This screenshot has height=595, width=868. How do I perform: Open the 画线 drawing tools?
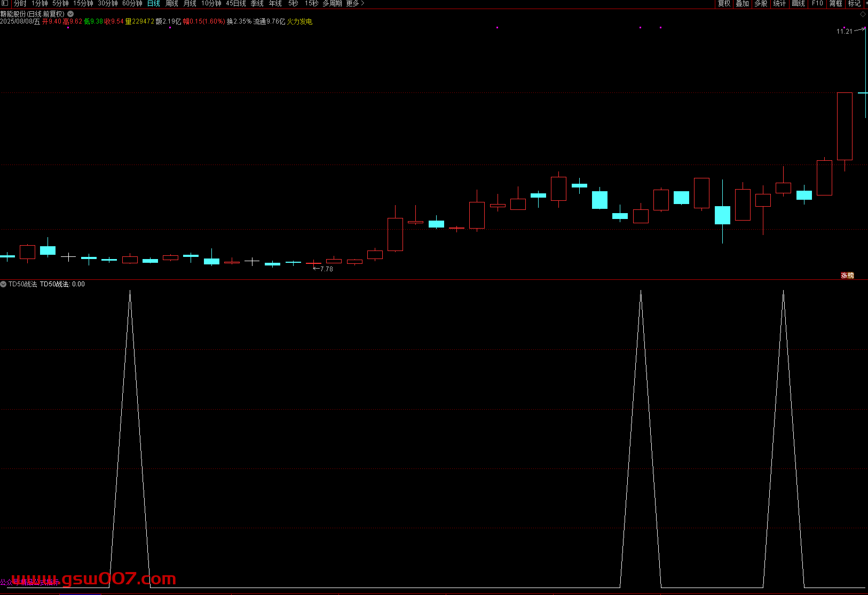point(798,4)
